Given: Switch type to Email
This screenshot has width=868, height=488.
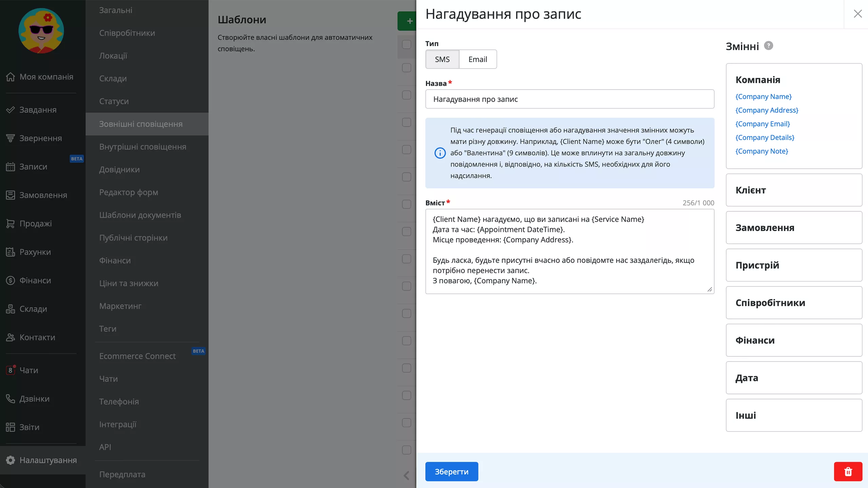Looking at the screenshot, I should (x=477, y=59).
